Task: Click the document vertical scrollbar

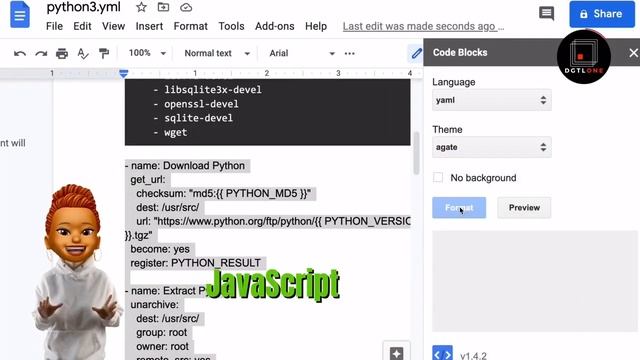Action: tap(416, 153)
